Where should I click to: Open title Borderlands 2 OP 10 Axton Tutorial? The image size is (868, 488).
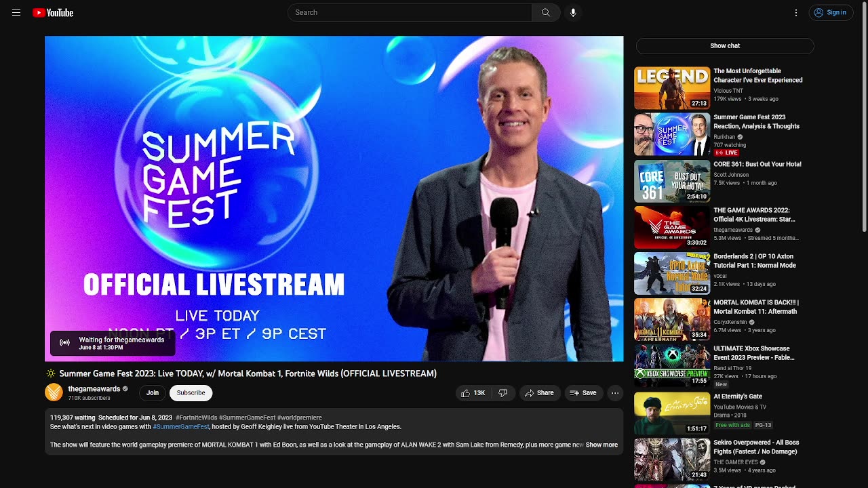[755, 261]
